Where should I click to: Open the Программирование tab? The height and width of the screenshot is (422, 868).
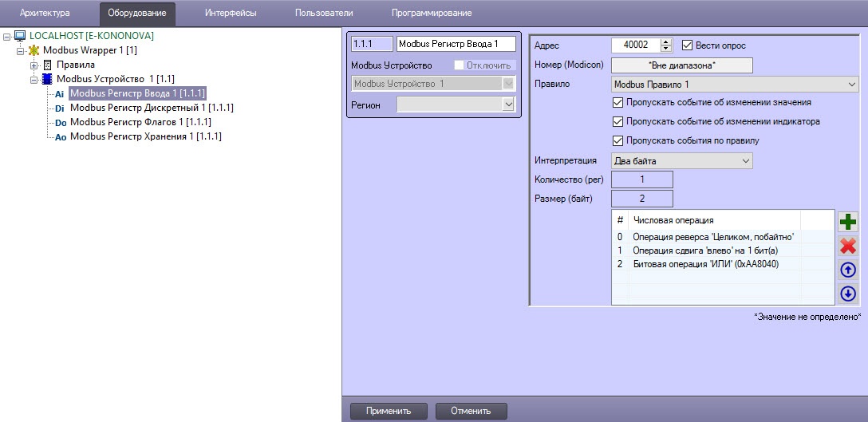432,13
